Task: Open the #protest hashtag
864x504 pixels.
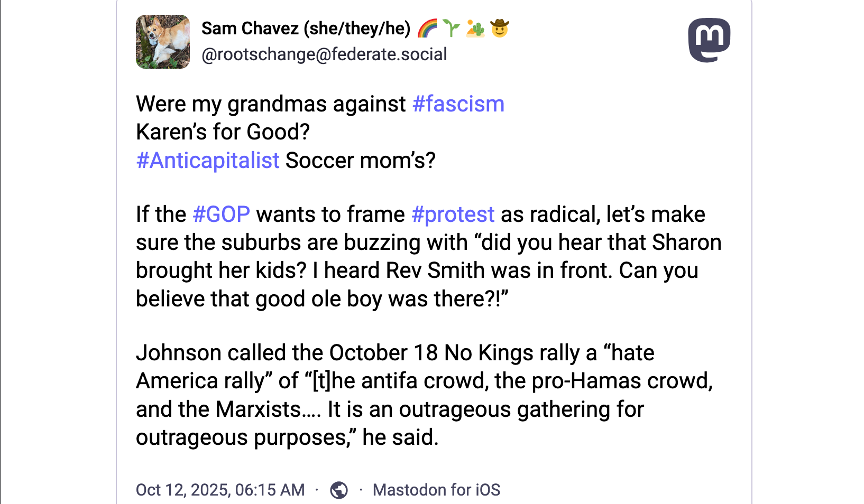Action: pos(453,214)
